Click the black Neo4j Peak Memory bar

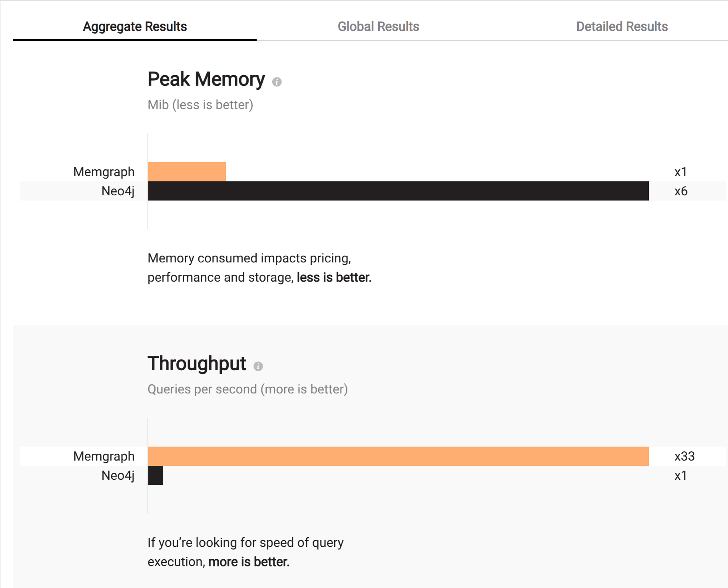pyautogui.click(x=398, y=191)
